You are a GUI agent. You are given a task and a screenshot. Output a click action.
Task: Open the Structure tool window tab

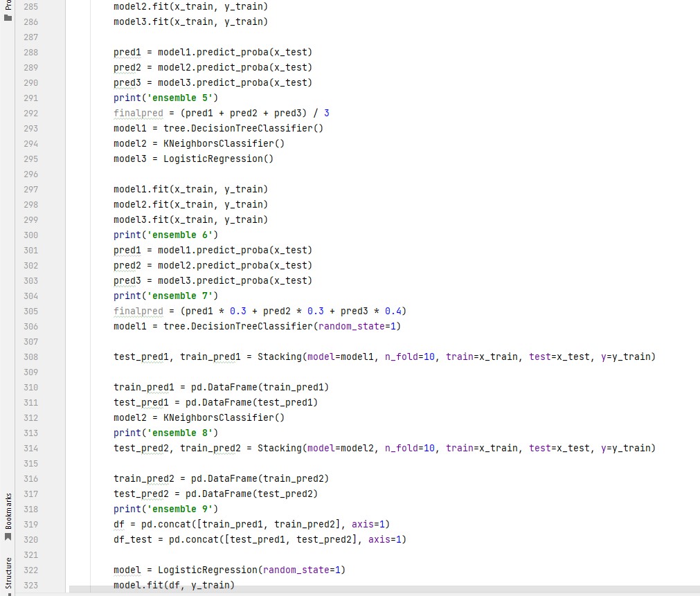(7, 572)
